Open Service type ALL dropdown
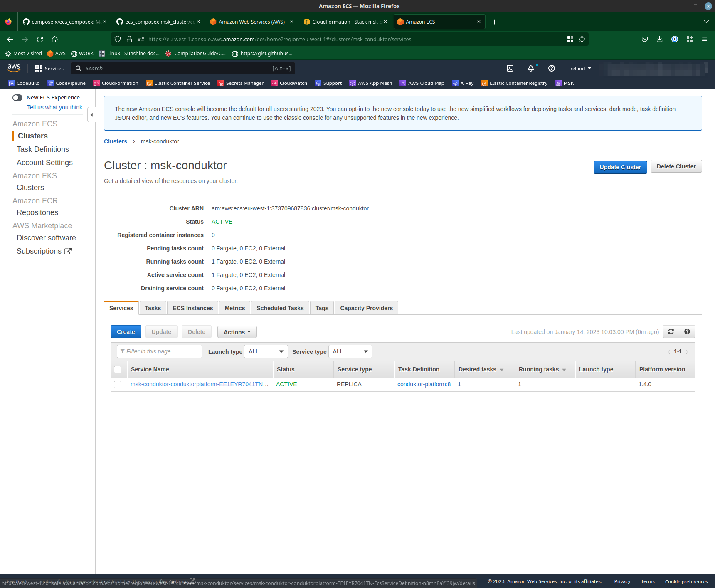Image resolution: width=715 pixels, height=588 pixels. [350, 351]
